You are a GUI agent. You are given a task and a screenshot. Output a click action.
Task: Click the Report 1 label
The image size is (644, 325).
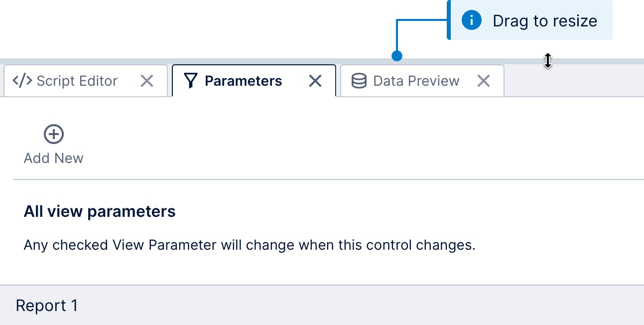[x=47, y=306]
